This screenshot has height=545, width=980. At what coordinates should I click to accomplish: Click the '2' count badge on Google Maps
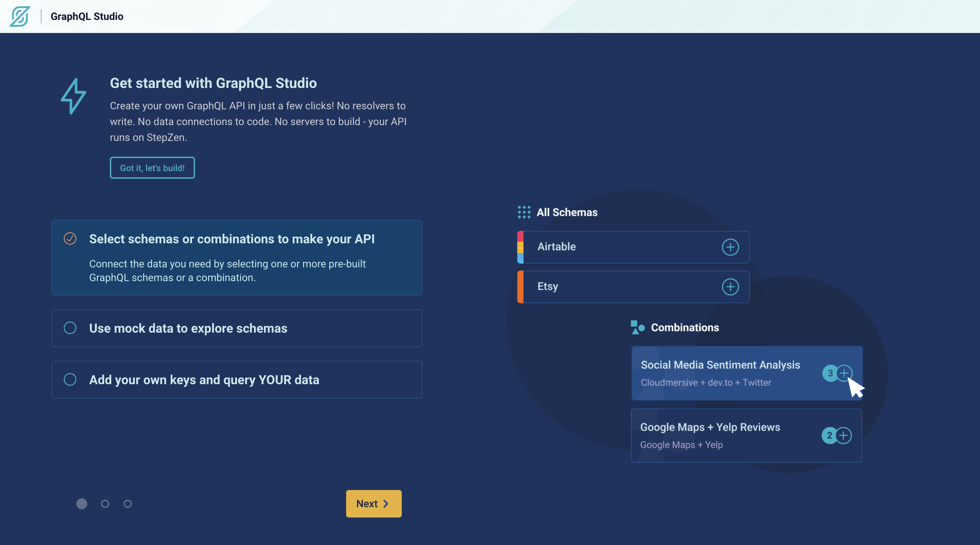(x=829, y=435)
